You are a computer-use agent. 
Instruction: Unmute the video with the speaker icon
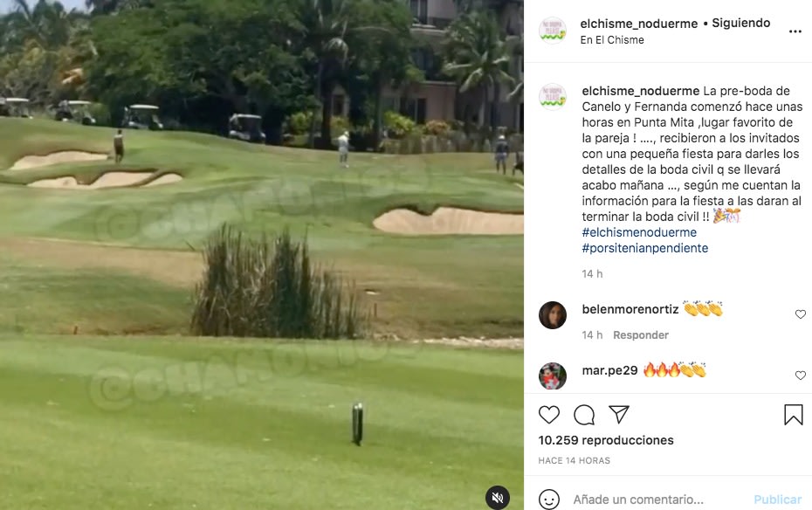point(498,498)
